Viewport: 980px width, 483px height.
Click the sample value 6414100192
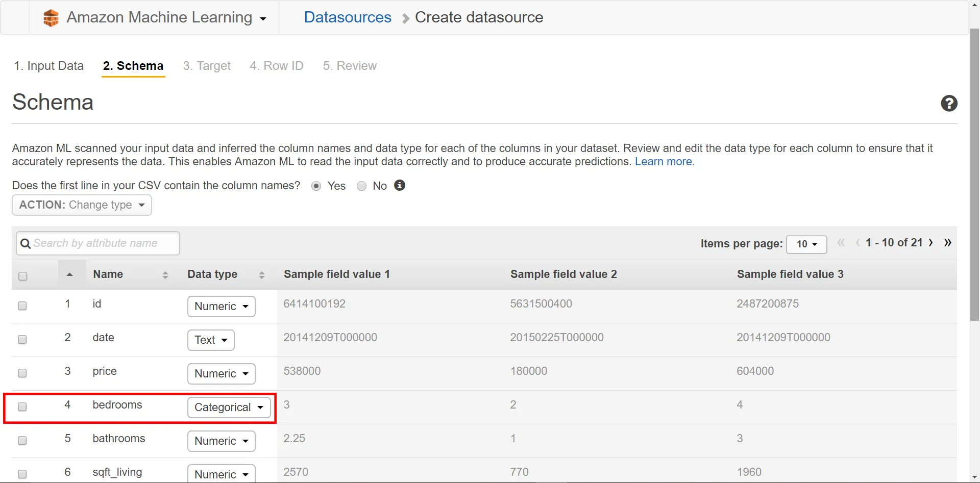coord(314,304)
